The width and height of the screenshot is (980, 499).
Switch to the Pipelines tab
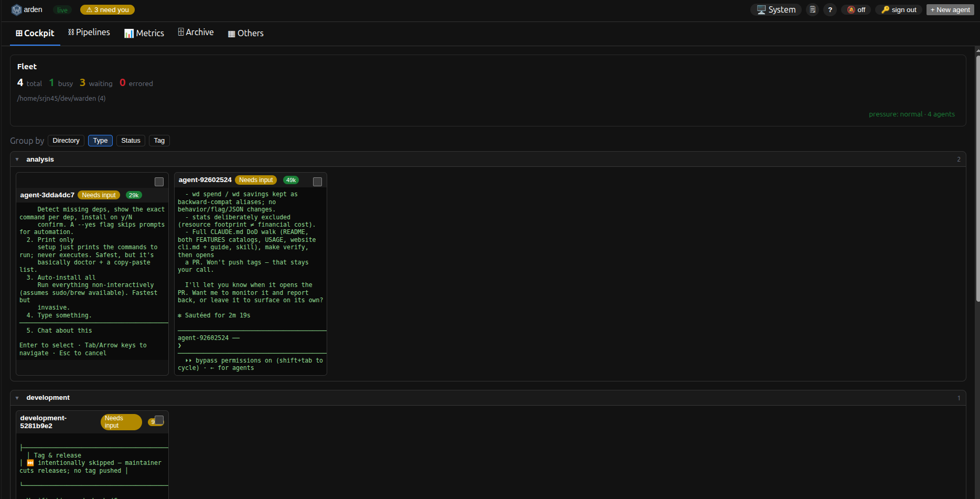coord(89,33)
